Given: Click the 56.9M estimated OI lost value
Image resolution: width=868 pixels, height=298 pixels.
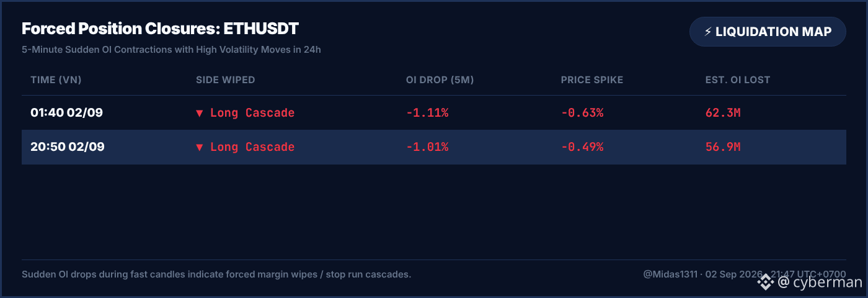Looking at the screenshot, I should 723,147.
